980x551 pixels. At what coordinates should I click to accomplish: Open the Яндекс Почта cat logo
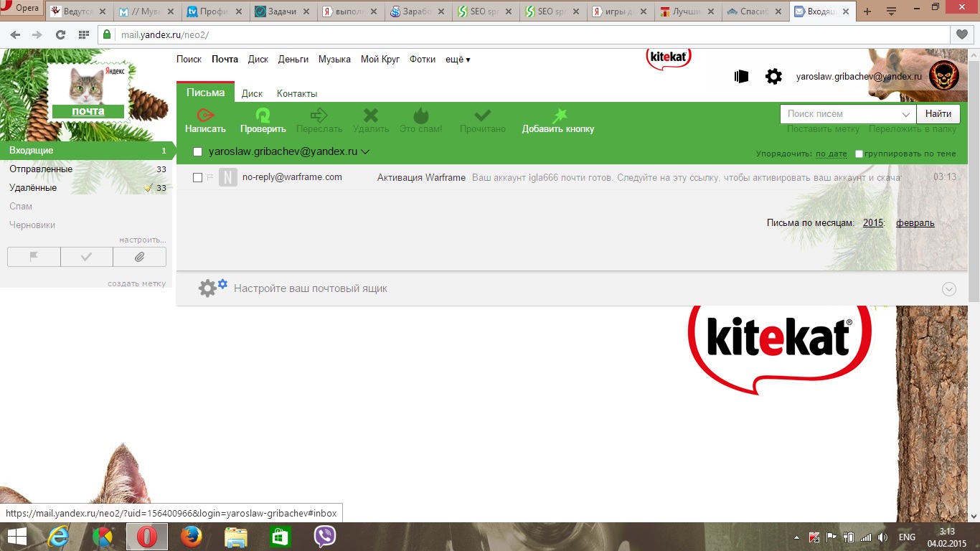[x=88, y=93]
